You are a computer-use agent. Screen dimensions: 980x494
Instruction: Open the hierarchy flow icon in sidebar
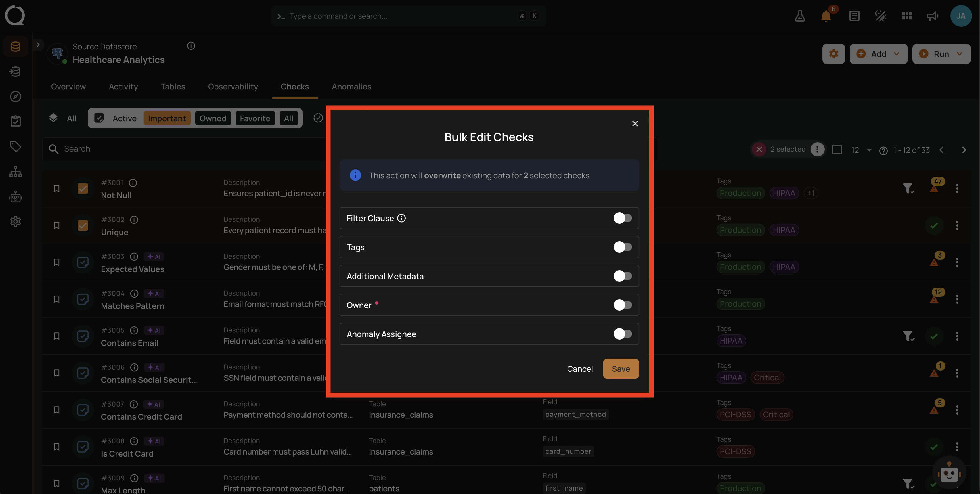[x=16, y=172]
